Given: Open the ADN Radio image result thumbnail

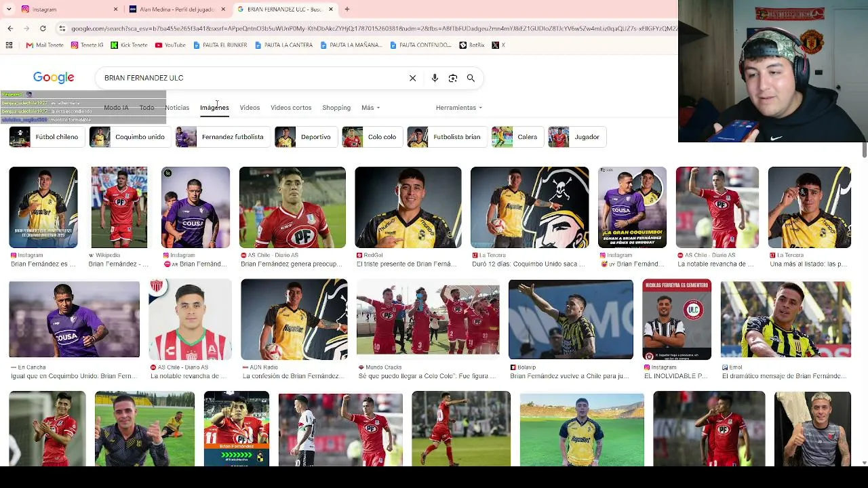Looking at the screenshot, I should [294, 319].
